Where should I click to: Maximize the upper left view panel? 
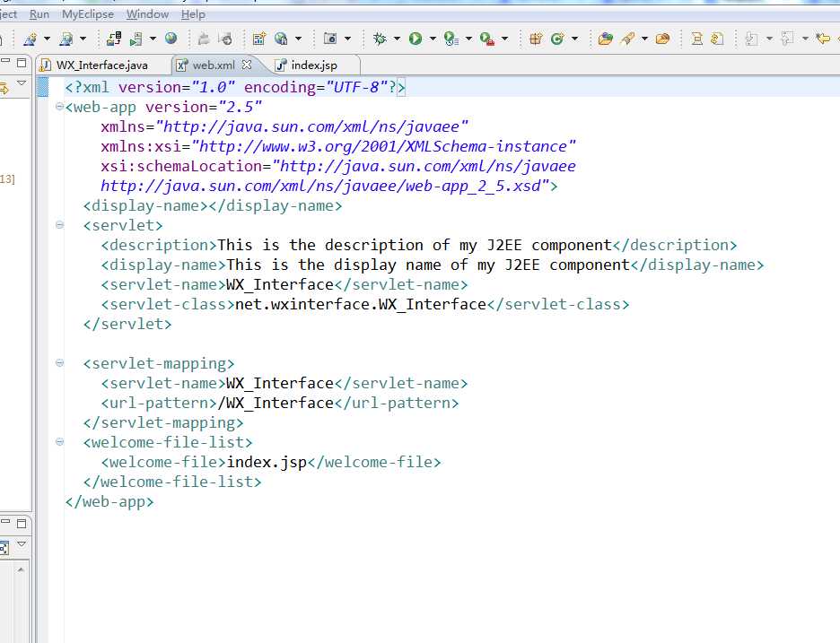(x=22, y=63)
